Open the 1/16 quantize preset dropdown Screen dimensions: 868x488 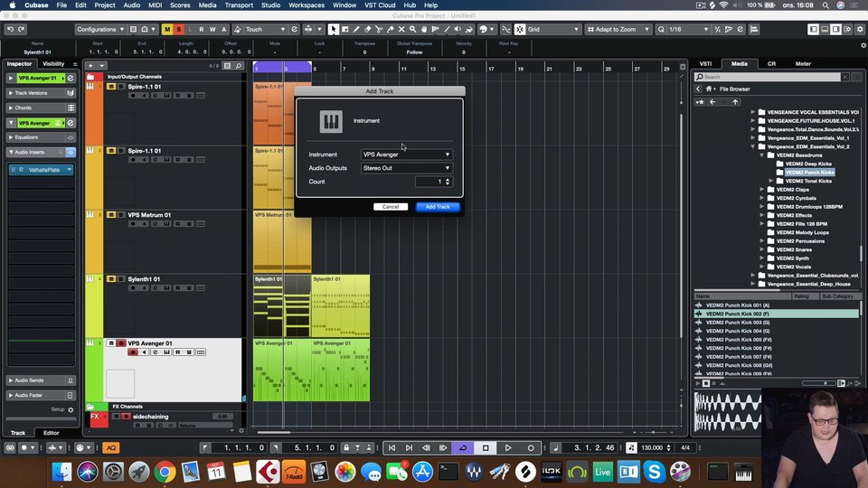click(x=689, y=29)
